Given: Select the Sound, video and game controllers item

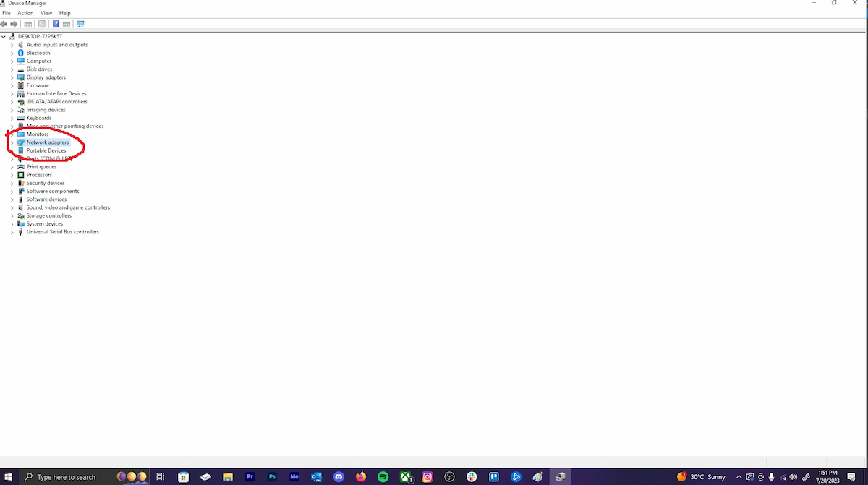Looking at the screenshot, I should [68, 207].
